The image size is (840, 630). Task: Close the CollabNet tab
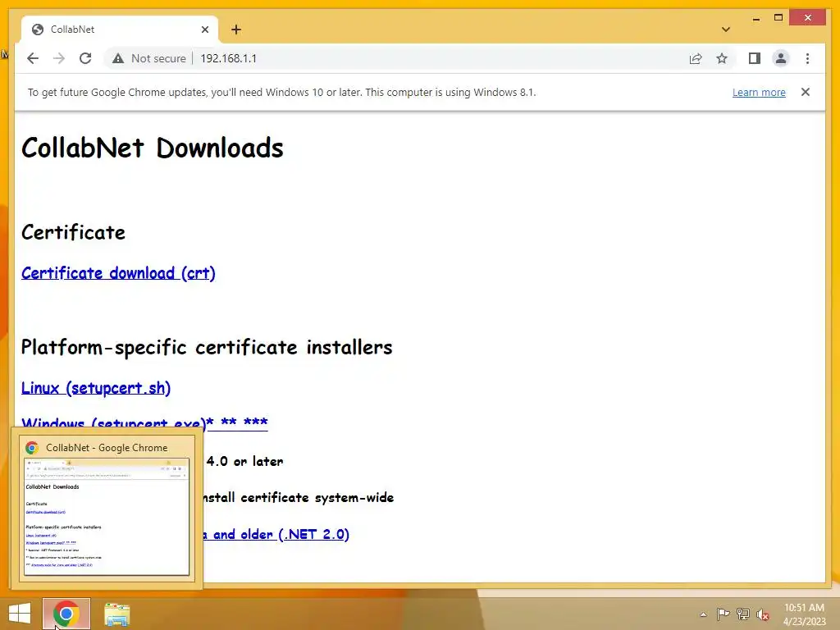pos(204,30)
